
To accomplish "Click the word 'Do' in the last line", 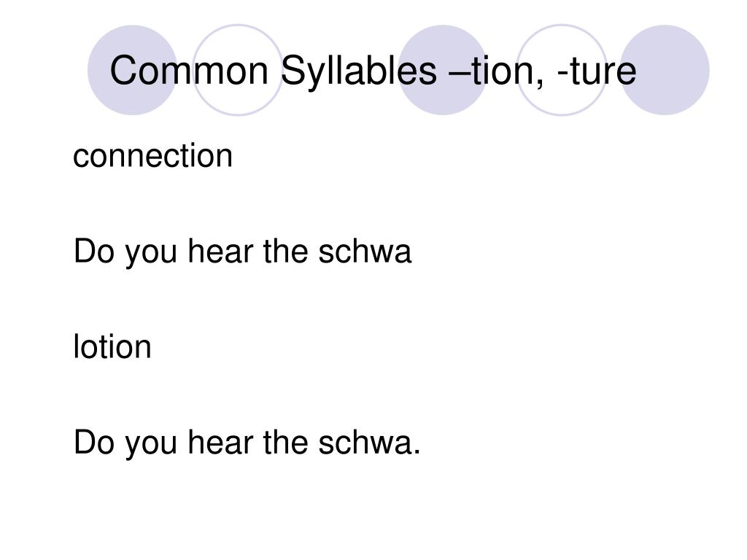I will click(94, 443).
